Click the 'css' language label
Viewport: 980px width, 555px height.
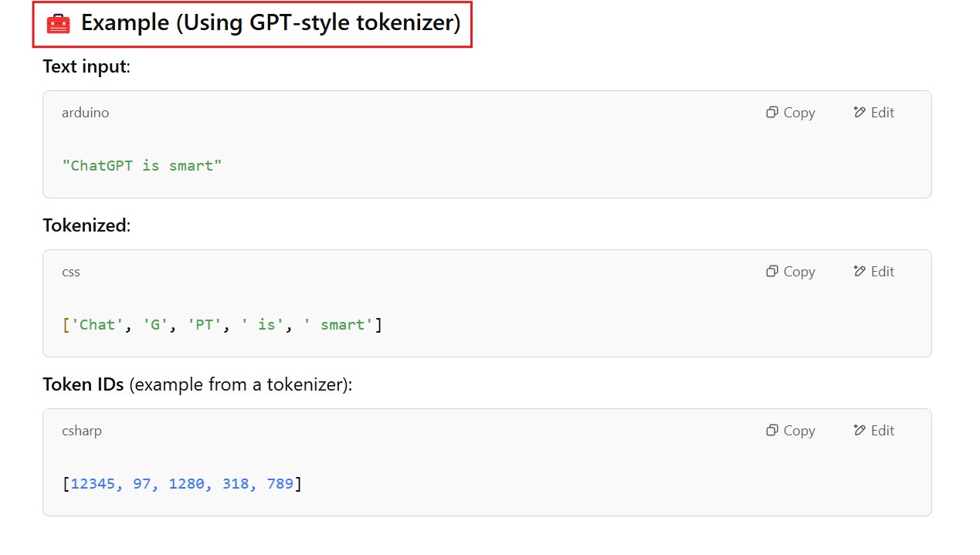71,272
